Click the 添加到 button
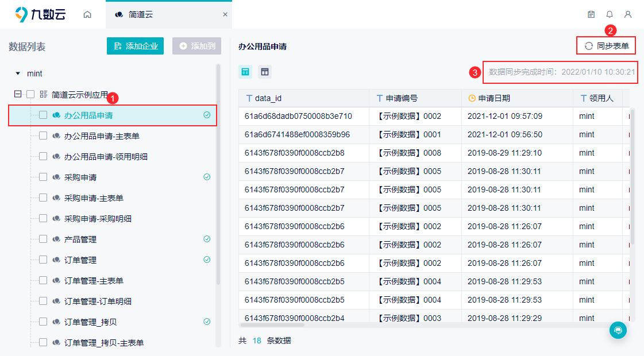Image resolution: width=644 pixels, height=356 pixels. [196, 46]
